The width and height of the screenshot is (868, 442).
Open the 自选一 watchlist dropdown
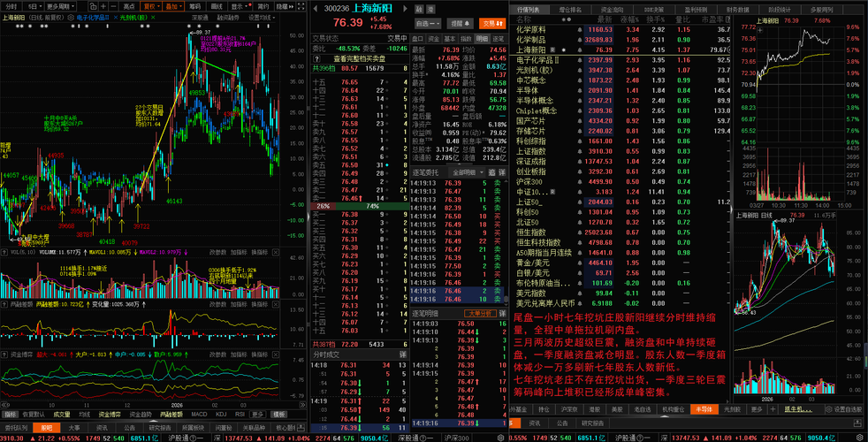(x=428, y=24)
